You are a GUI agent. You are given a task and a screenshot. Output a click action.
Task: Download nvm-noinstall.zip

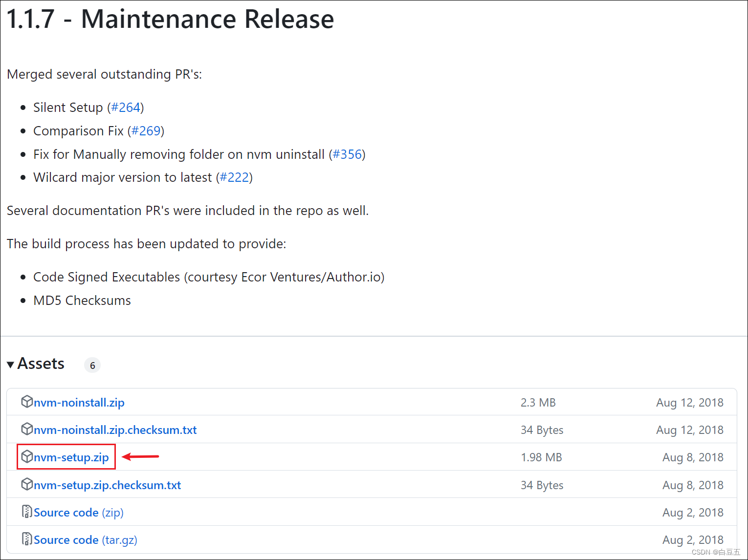pyautogui.click(x=79, y=403)
